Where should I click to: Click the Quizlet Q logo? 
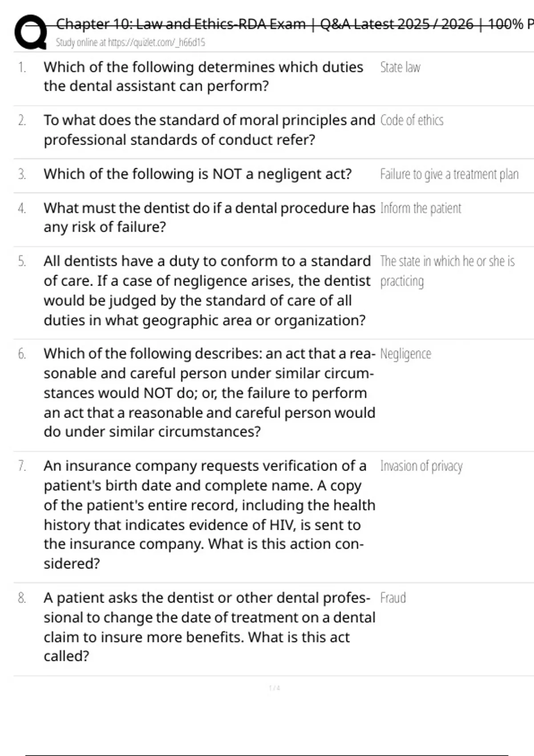pos(30,32)
